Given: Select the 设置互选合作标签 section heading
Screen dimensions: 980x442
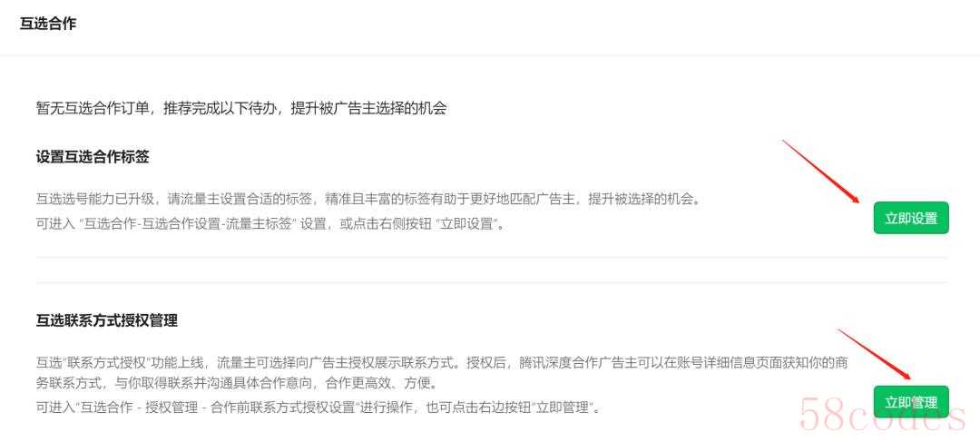Looking at the screenshot, I should (x=93, y=157).
